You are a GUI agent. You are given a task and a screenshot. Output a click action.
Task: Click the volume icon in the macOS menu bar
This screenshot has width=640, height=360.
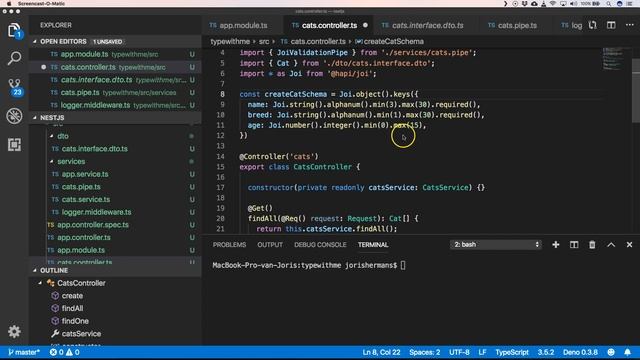573,3
